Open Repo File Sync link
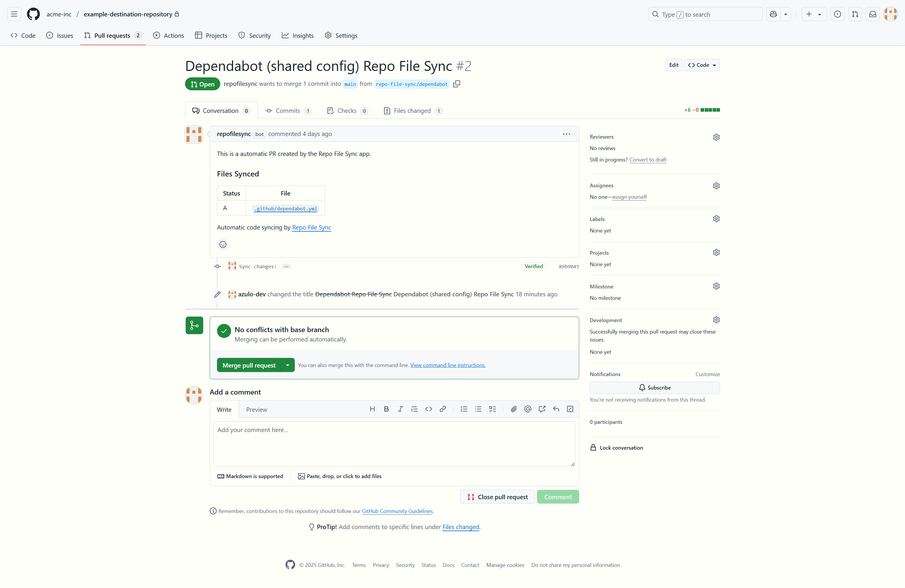905x588 pixels. (x=311, y=227)
